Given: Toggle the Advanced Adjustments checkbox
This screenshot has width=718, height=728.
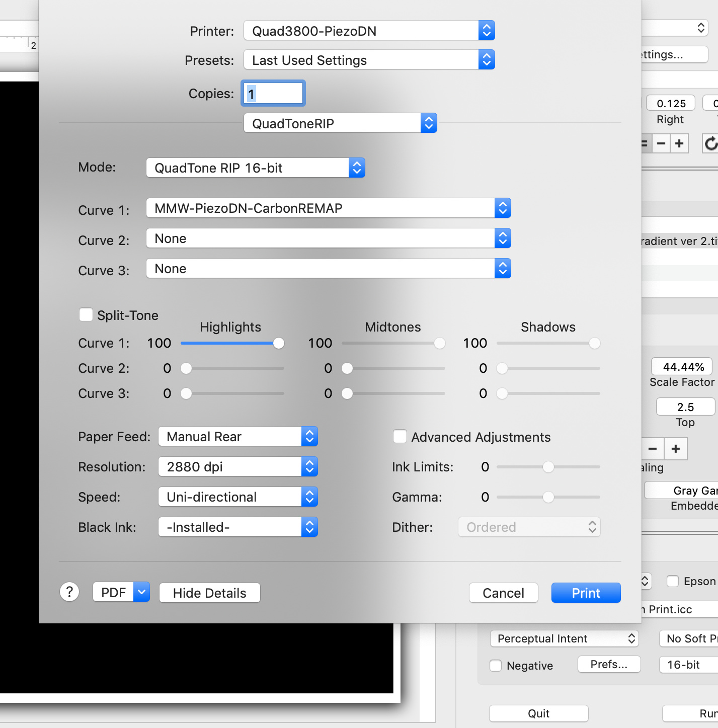Looking at the screenshot, I should (x=400, y=437).
